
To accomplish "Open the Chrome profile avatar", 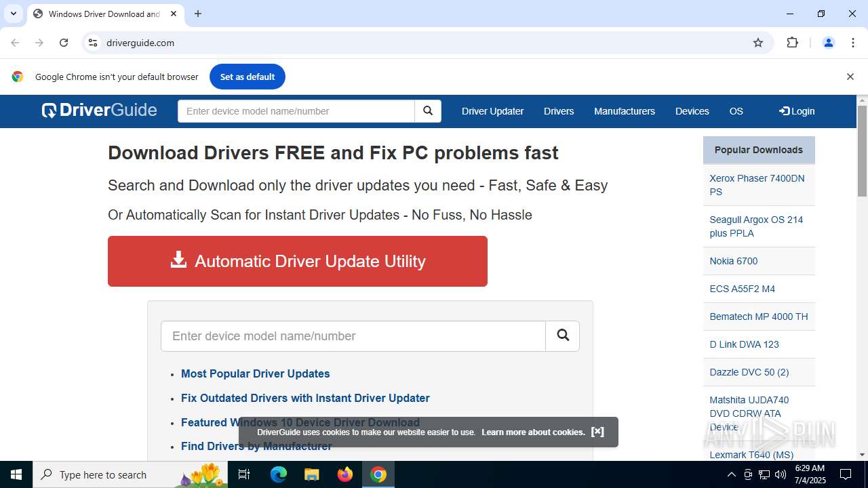I will pyautogui.click(x=829, y=43).
